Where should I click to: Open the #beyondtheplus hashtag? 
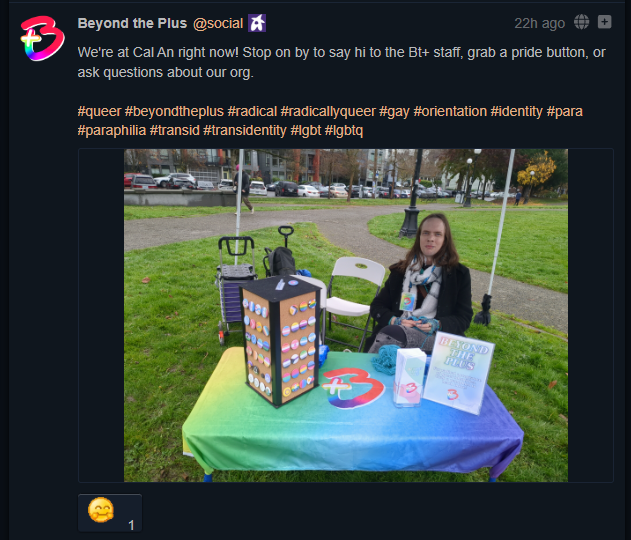[x=174, y=111]
